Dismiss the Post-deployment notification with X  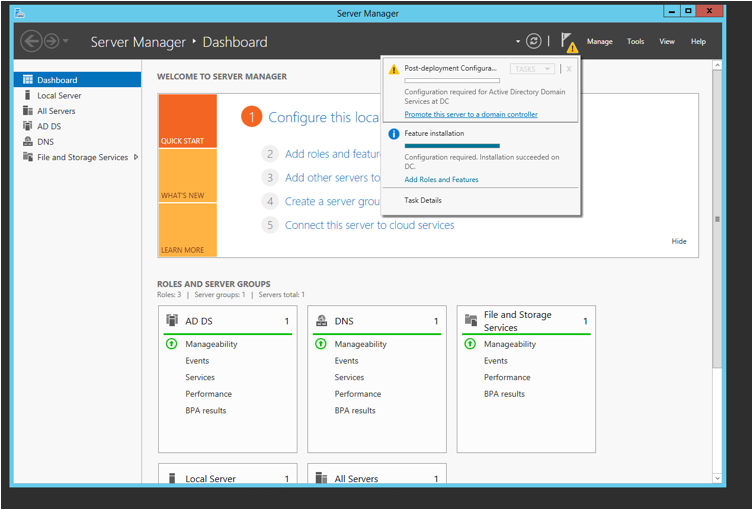569,69
